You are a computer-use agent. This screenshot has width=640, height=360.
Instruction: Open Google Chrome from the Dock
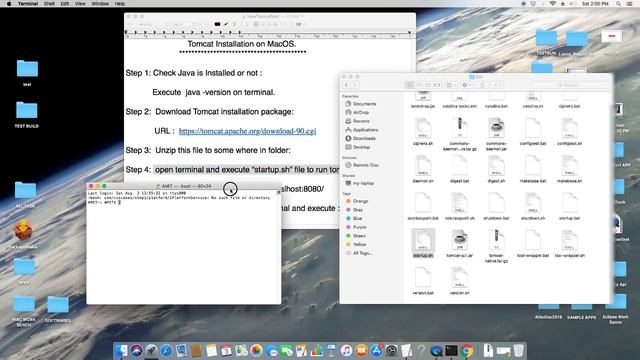467,351
